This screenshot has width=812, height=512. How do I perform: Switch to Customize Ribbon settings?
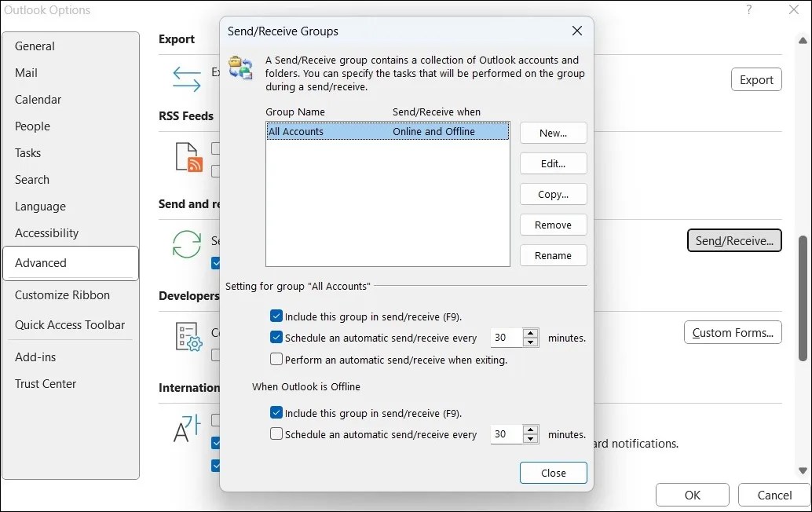(x=62, y=294)
